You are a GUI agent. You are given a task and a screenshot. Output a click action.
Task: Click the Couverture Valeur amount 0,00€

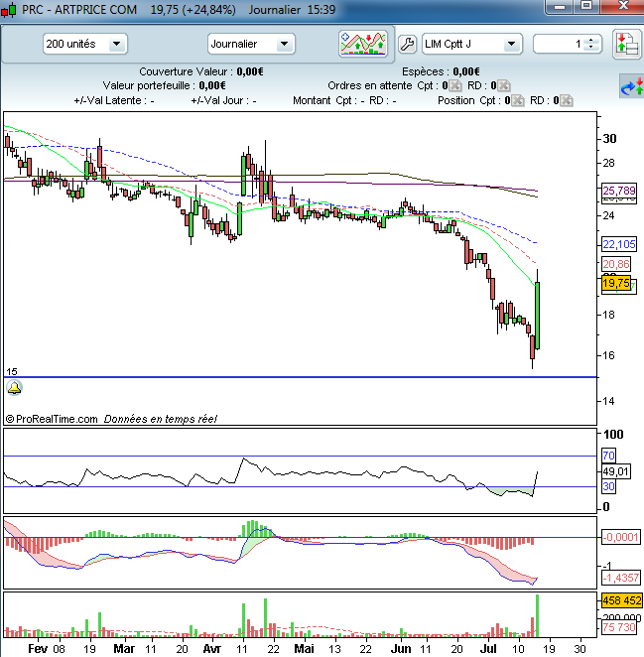click(x=250, y=71)
